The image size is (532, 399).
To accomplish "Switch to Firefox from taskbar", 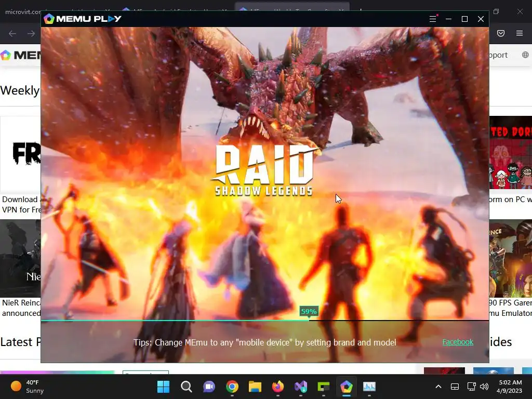I will tap(278, 387).
